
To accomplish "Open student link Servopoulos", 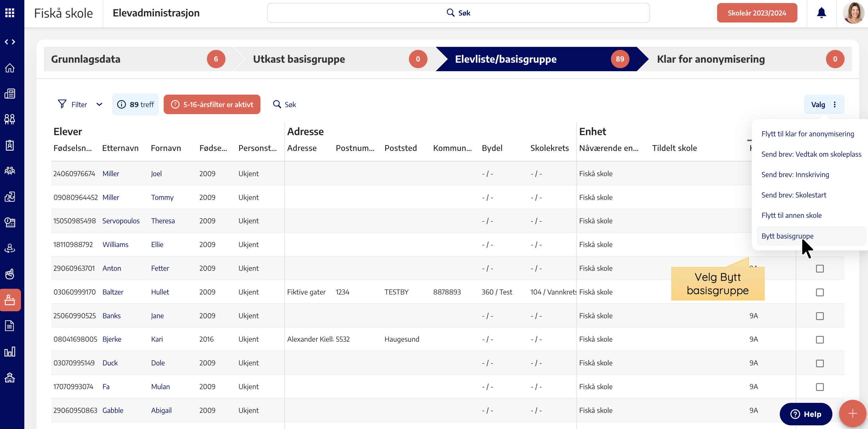I will point(121,221).
